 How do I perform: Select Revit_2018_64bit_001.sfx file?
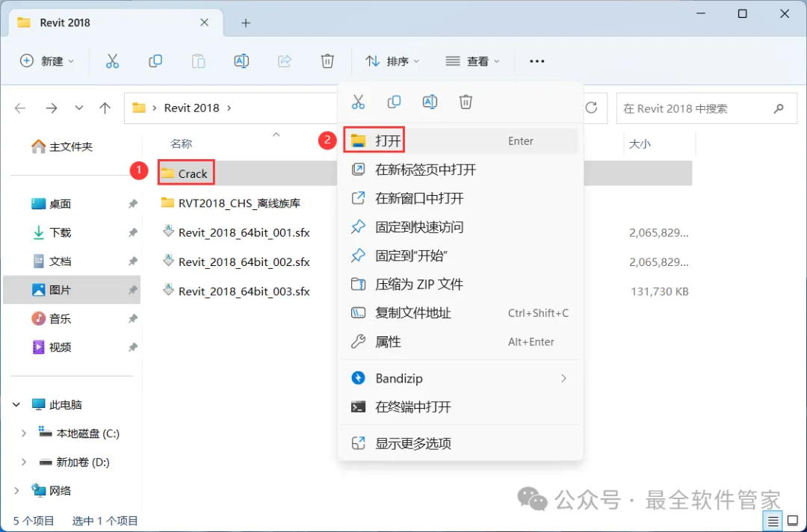coord(235,232)
